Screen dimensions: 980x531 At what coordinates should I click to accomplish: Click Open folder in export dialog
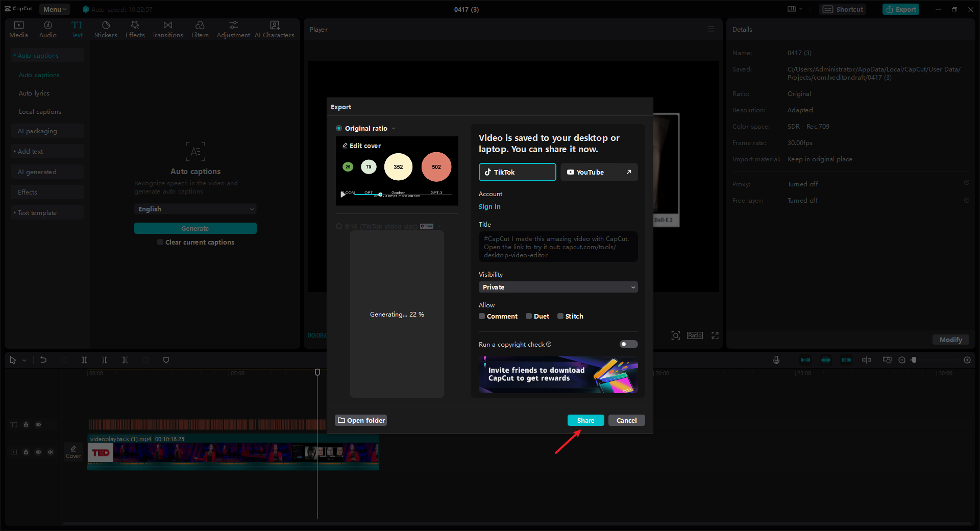click(x=361, y=420)
